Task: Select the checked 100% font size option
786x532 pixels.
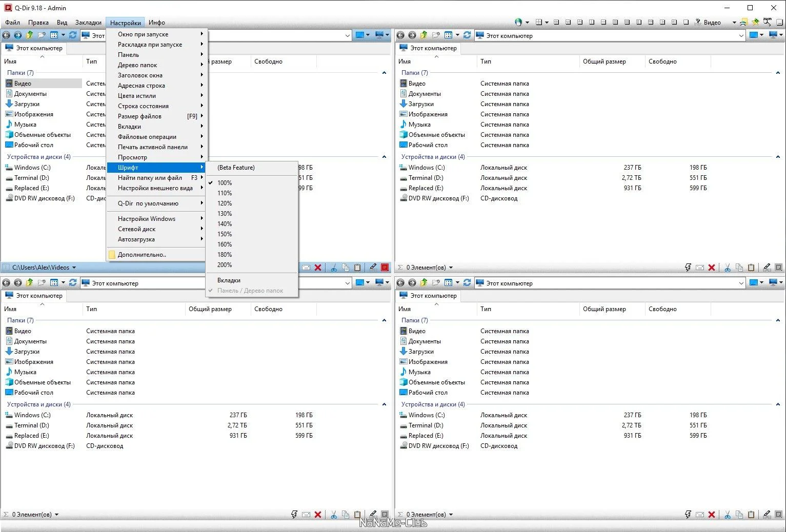Action: coord(225,183)
